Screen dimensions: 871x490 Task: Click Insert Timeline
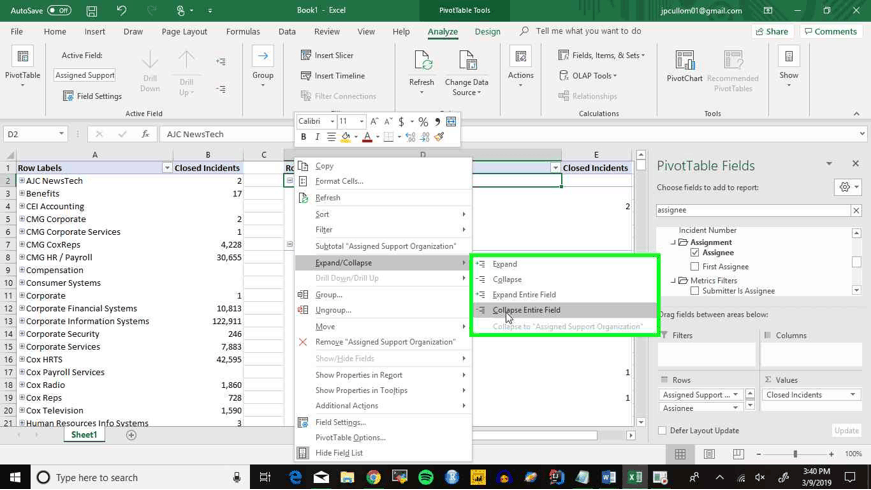pyautogui.click(x=333, y=76)
